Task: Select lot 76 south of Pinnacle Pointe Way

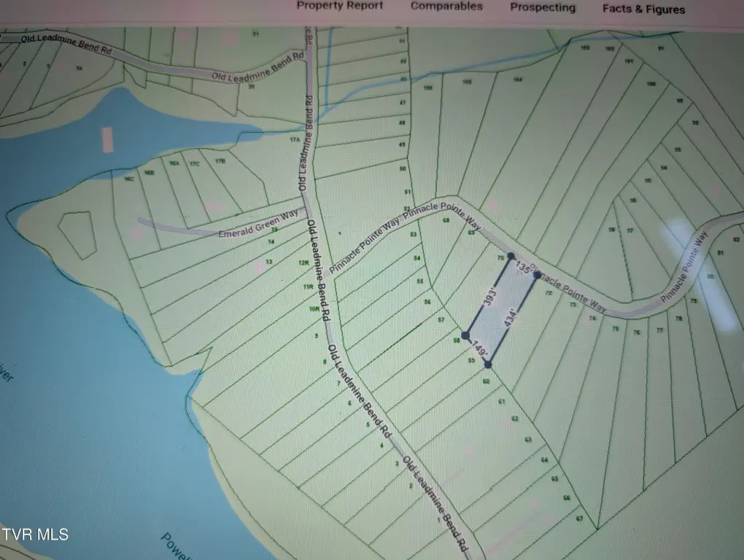Action: click(636, 332)
